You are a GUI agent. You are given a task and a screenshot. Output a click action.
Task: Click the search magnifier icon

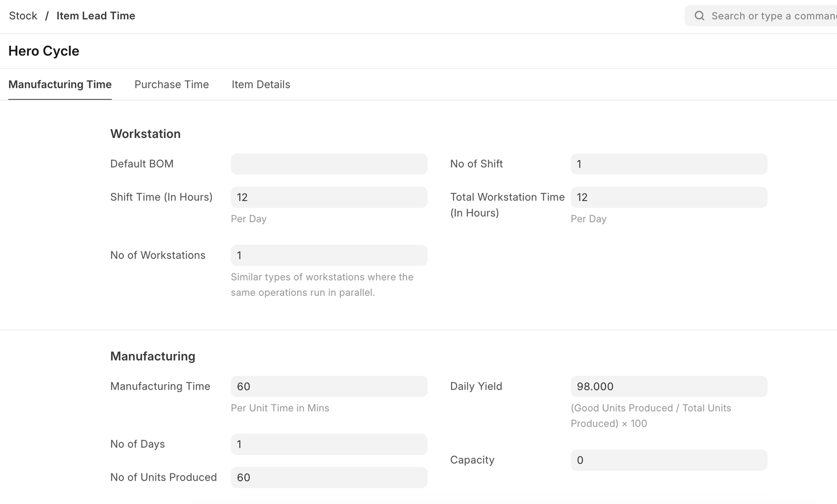click(699, 16)
